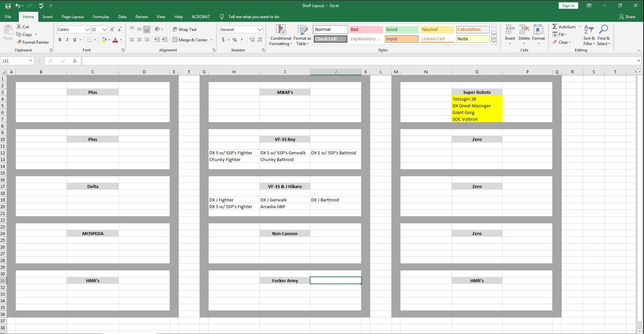Image resolution: width=644 pixels, height=334 pixels.
Task: Click the Accounting dollar format icon
Action: [x=223, y=40]
